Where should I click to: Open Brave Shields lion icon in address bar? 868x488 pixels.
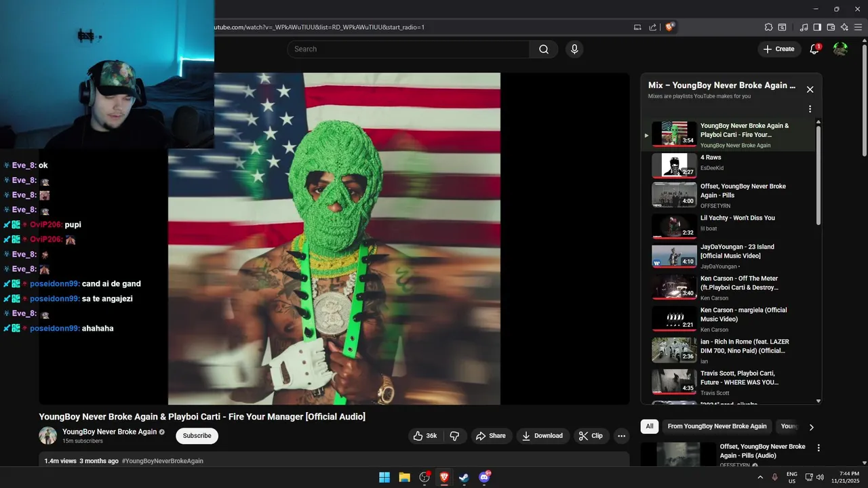click(669, 27)
